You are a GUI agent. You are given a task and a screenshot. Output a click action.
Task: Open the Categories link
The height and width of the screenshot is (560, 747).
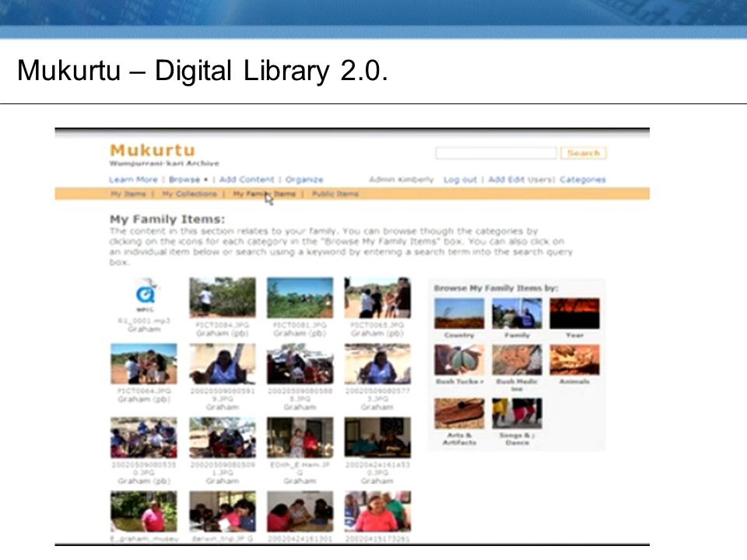583,180
